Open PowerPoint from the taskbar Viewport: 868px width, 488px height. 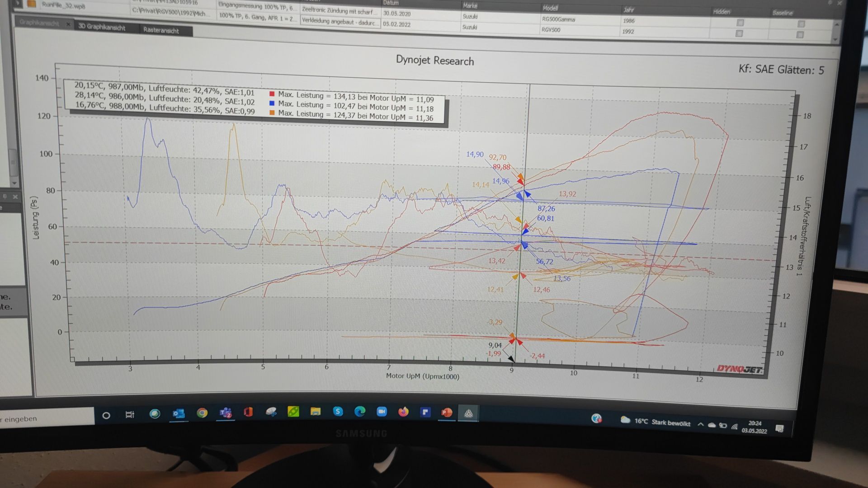click(447, 412)
